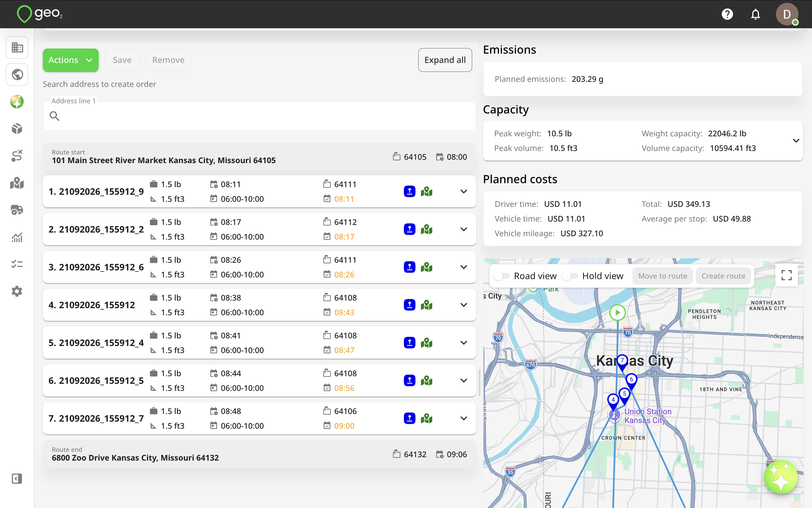This screenshot has height=508, width=812.
Task: Click Union Station Kansas City map label
Action: pos(648,416)
